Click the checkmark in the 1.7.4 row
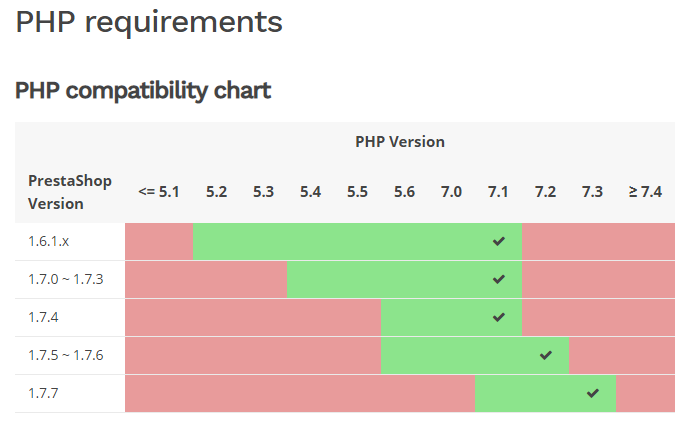 click(498, 317)
